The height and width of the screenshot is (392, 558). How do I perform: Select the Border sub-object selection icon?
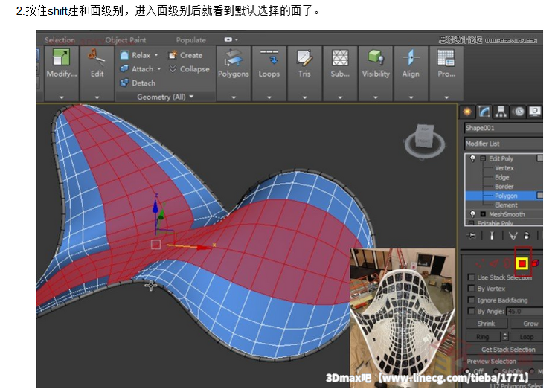click(507, 263)
